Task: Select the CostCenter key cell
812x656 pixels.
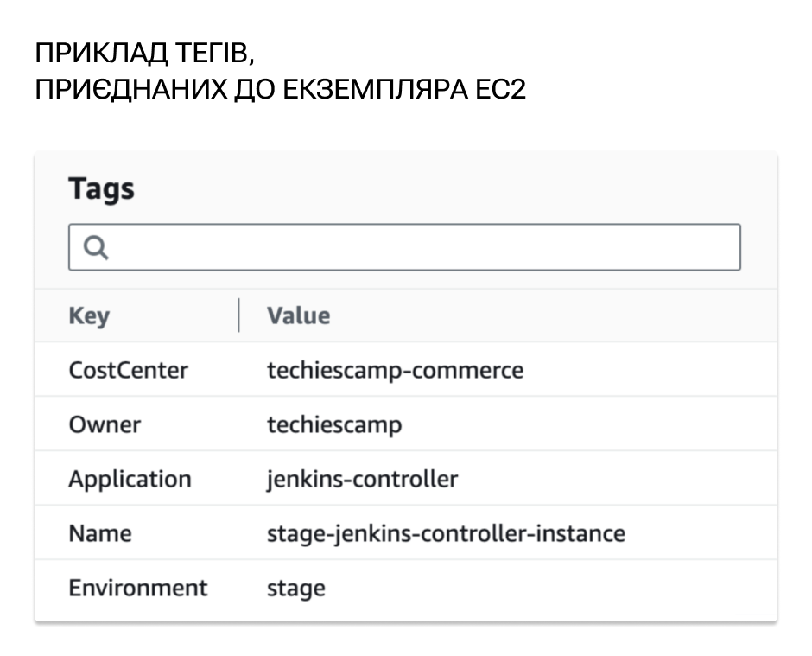Action: tap(129, 370)
